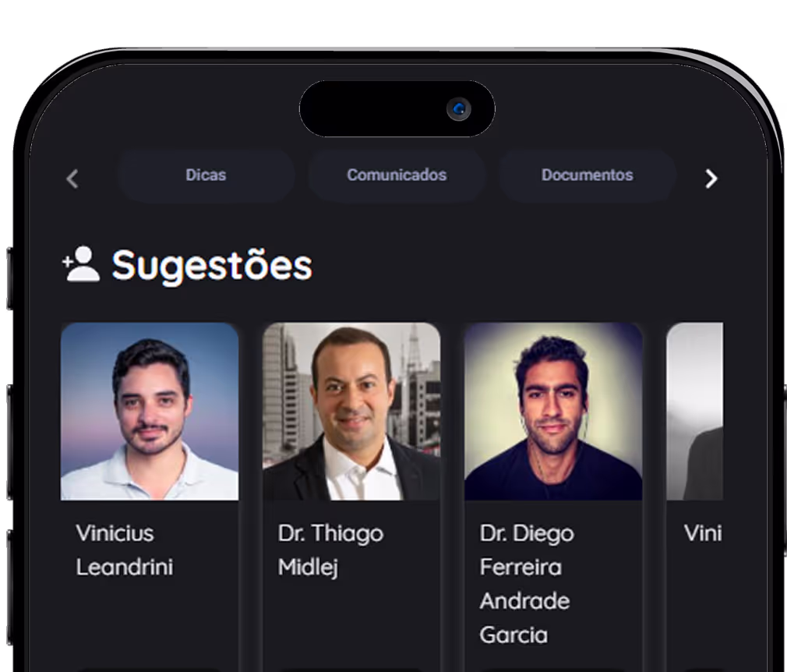Image resolution: width=787 pixels, height=672 pixels.
Task: Click the name Dr. Diego Ferreira Andrade Garcia
Action: coord(527,584)
